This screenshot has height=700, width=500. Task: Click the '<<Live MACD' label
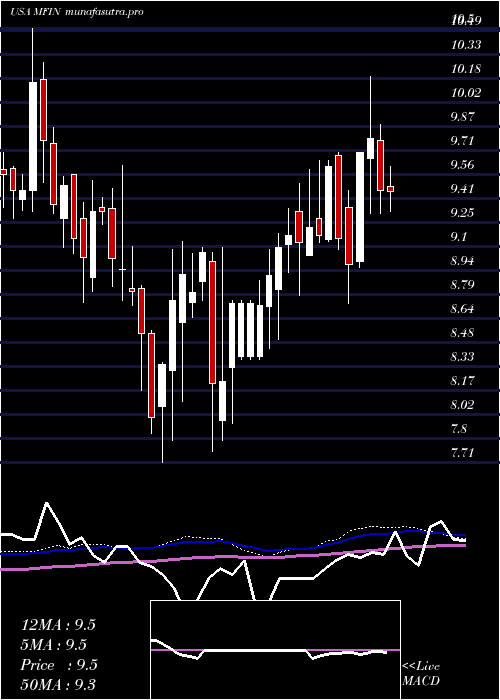[421, 673]
